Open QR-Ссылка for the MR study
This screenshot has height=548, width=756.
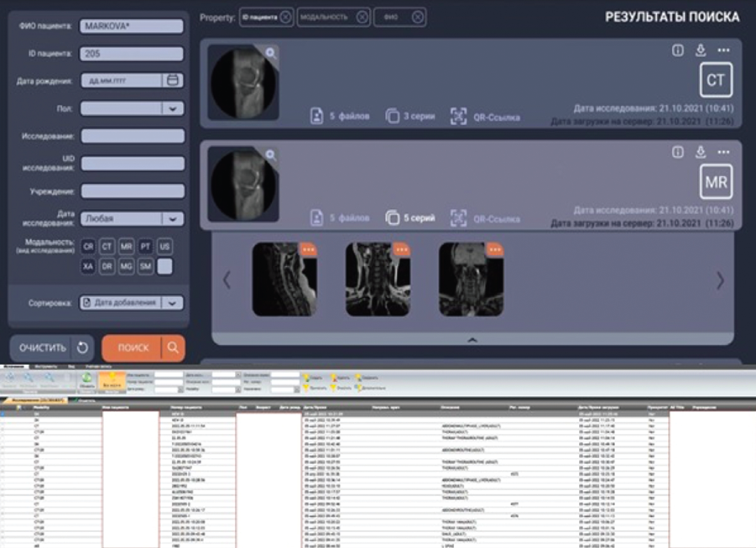(485, 218)
